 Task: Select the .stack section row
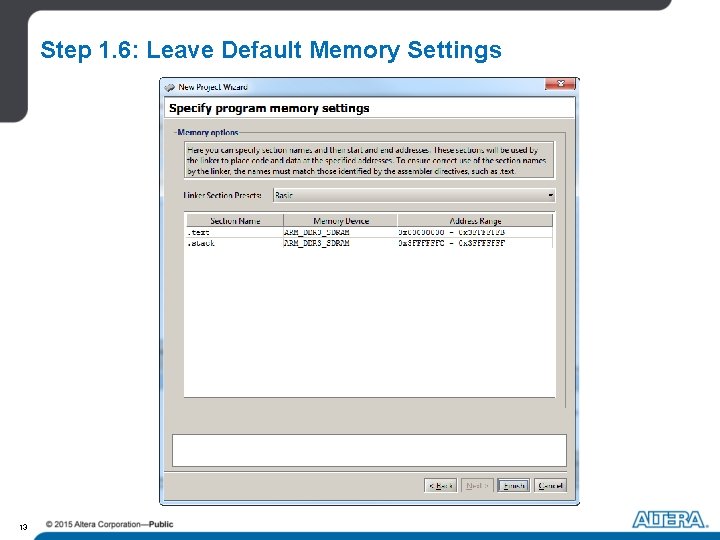[x=369, y=243]
